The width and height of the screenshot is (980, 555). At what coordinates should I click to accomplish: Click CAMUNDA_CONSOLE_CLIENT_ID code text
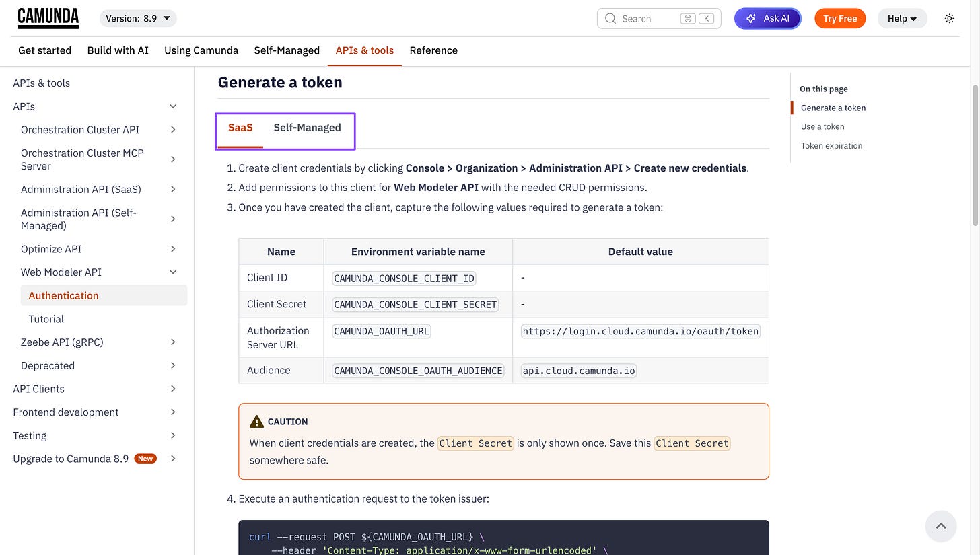[x=405, y=278]
